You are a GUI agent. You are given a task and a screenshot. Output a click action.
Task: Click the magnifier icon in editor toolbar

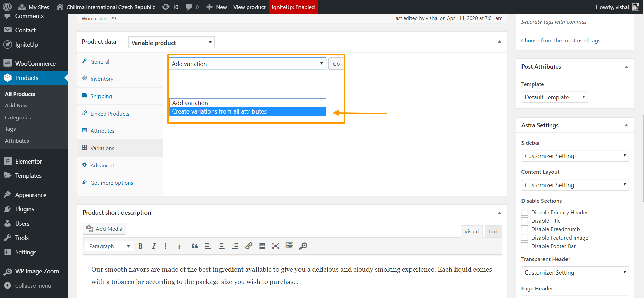[303, 246]
